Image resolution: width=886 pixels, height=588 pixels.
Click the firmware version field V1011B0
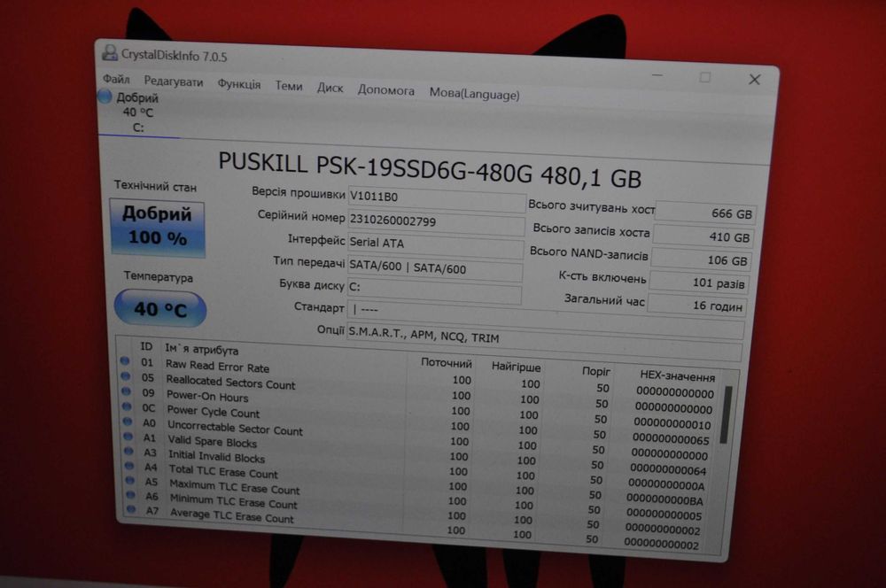click(x=436, y=199)
